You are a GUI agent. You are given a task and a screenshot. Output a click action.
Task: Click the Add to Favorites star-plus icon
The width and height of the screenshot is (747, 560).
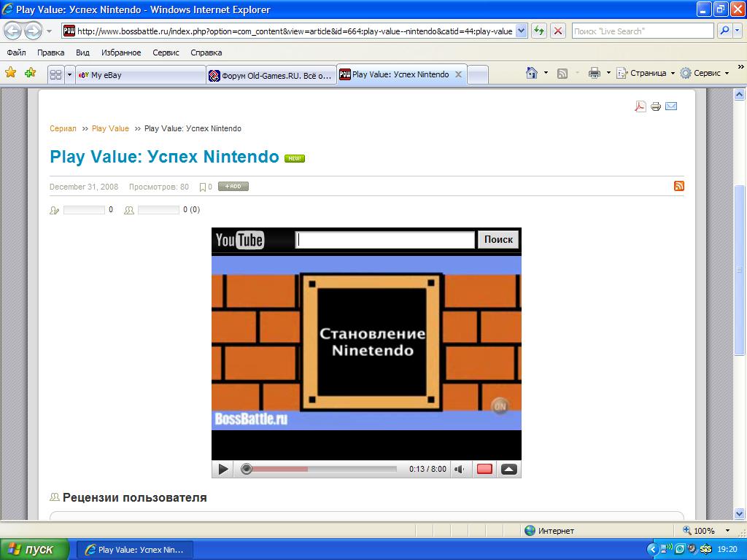(x=30, y=73)
